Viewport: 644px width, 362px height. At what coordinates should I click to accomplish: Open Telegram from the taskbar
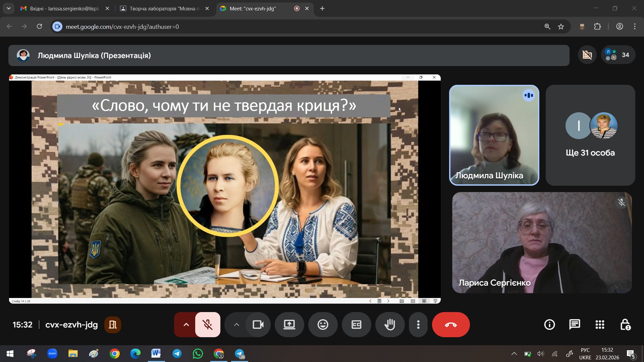177,354
